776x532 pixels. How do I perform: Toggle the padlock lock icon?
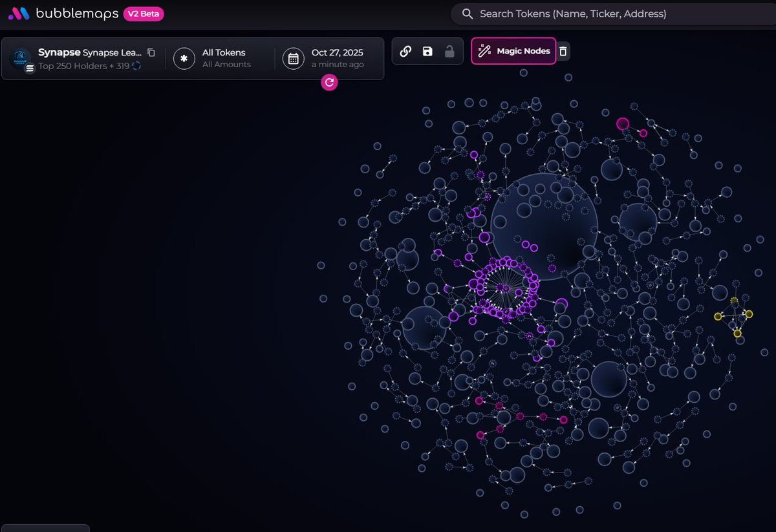[449, 51]
